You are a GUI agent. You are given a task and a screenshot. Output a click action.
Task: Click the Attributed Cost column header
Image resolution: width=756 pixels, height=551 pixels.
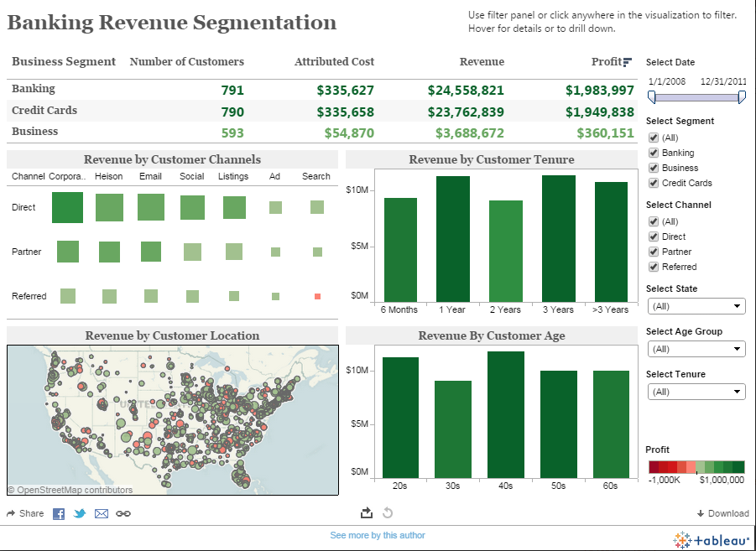pos(334,62)
